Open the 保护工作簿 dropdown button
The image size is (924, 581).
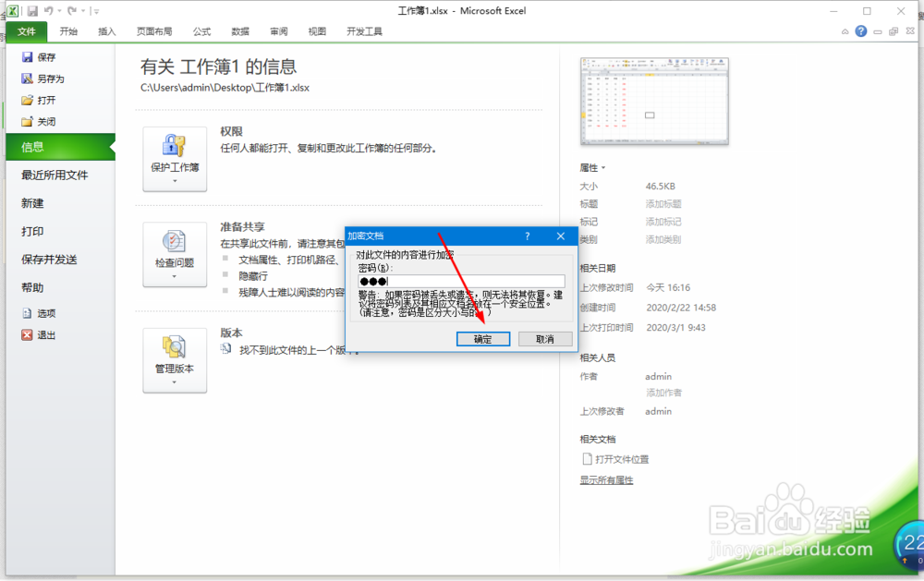click(175, 159)
